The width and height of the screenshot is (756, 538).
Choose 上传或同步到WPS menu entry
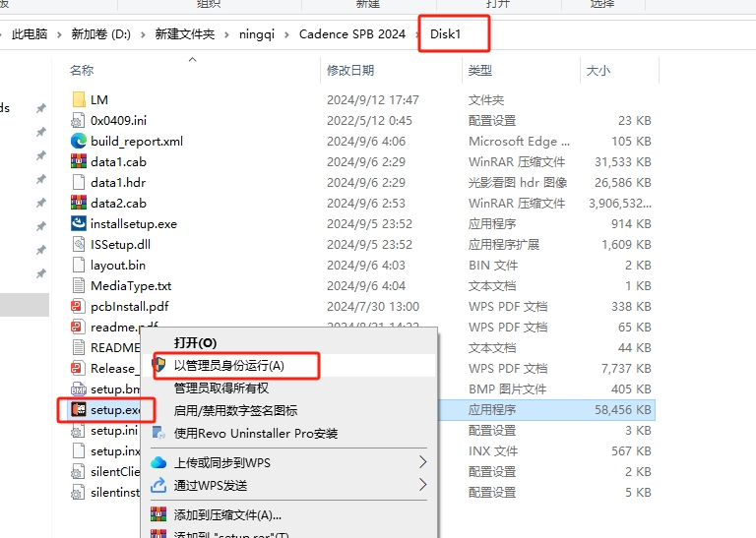(x=221, y=463)
